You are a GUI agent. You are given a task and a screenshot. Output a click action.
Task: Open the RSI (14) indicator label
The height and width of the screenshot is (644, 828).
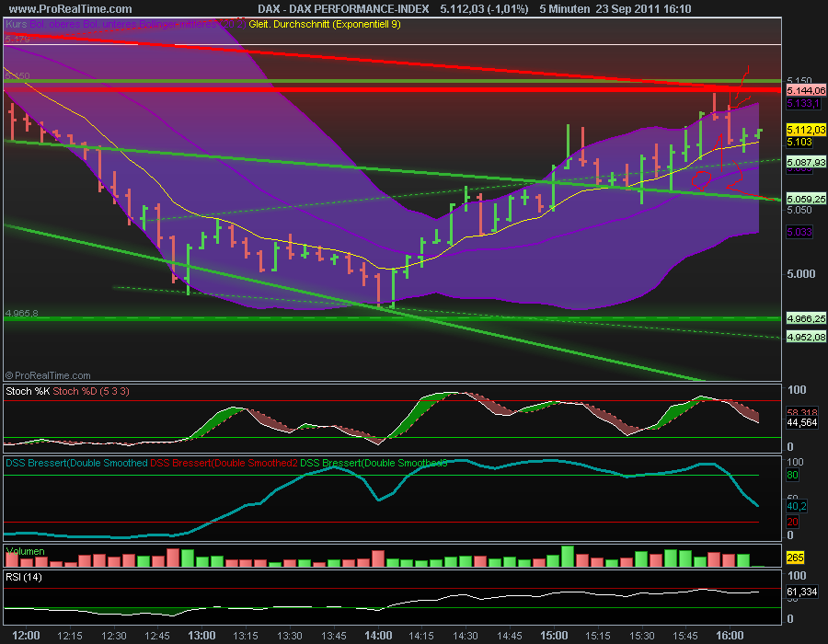pyautogui.click(x=23, y=580)
